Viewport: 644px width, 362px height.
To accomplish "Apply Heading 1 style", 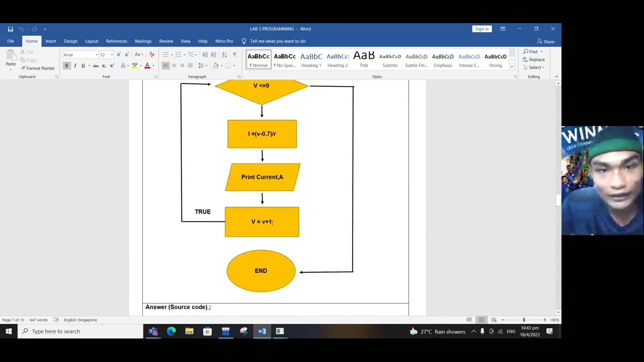I will 311,60.
